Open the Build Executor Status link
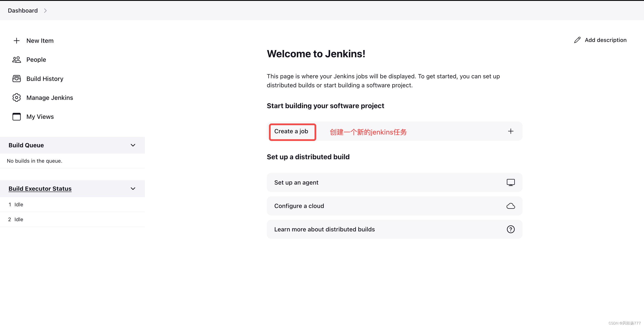The height and width of the screenshot is (327, 644). (40, 189)
